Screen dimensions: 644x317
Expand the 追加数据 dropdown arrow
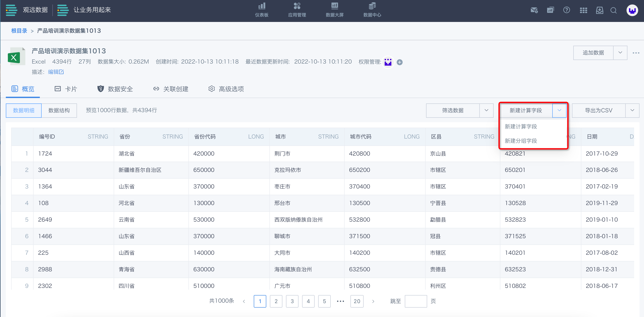(x=620, y=53)
